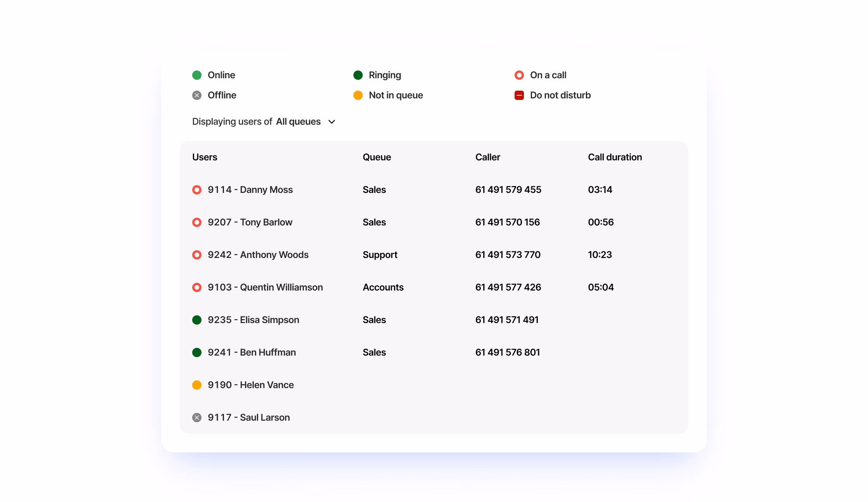Select user 9207 - Tony Barlow
This screenshot has width=868, height=502.
[x=250, y=222]
